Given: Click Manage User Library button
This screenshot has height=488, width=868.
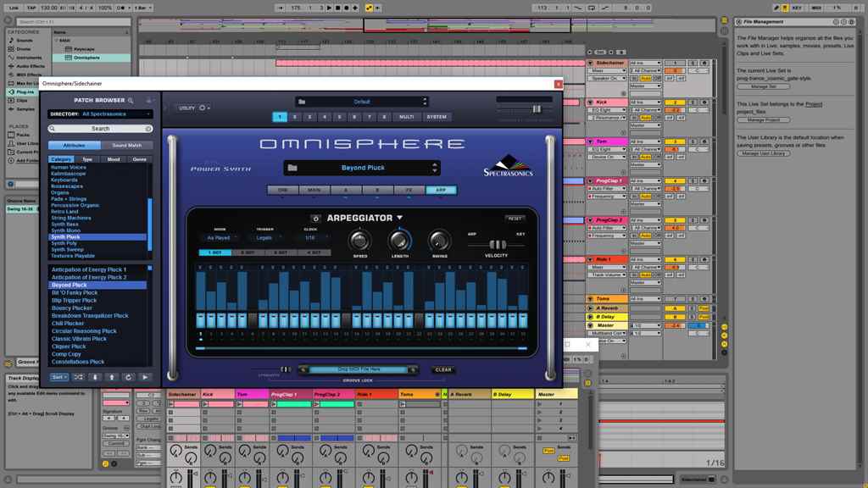Looking at the screenshot, I should (764, 153).
